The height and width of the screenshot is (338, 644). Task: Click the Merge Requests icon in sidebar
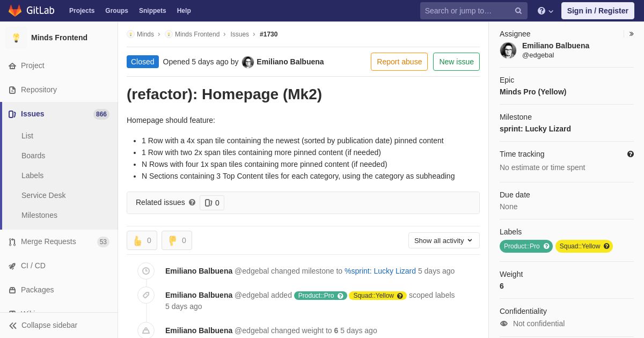[12, 242]
